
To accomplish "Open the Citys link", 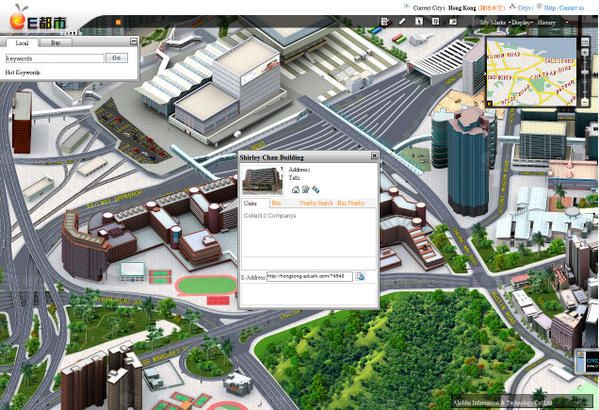I will (x=525, y=7).
